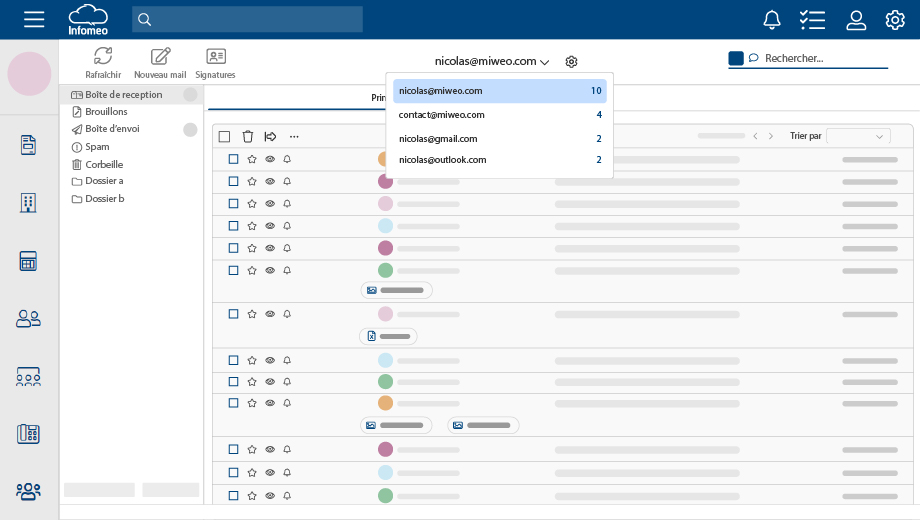Open building companies module in sidebar

(28, 203)
